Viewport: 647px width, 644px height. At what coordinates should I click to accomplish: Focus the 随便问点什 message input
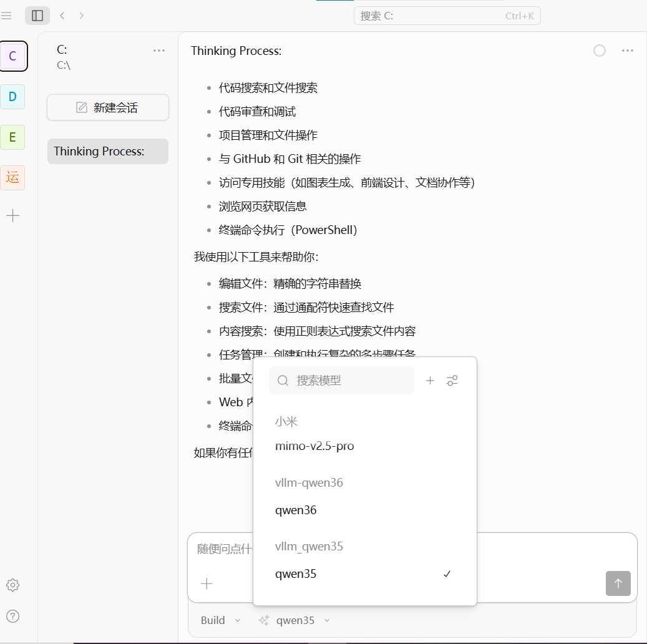click(x=225, y=549)
